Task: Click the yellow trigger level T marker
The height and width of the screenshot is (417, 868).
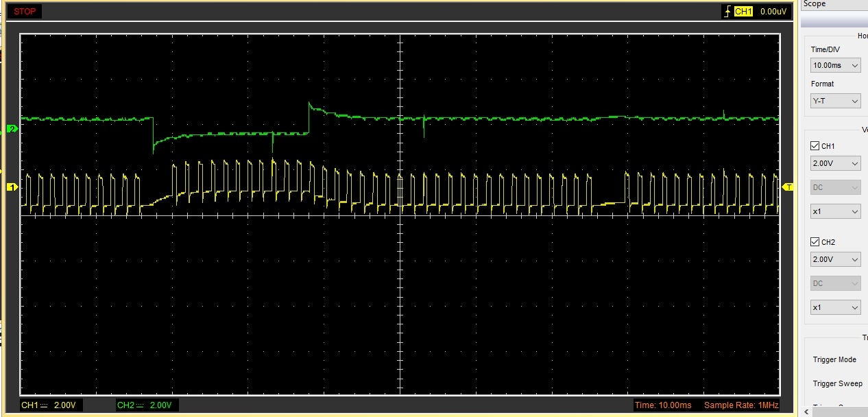Action: coord(788,187)
